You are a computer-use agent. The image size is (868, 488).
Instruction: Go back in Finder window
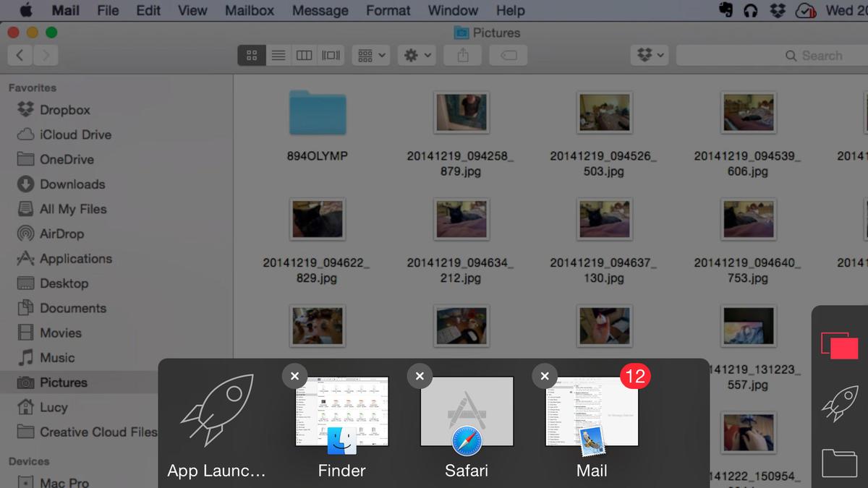(20, 55)
